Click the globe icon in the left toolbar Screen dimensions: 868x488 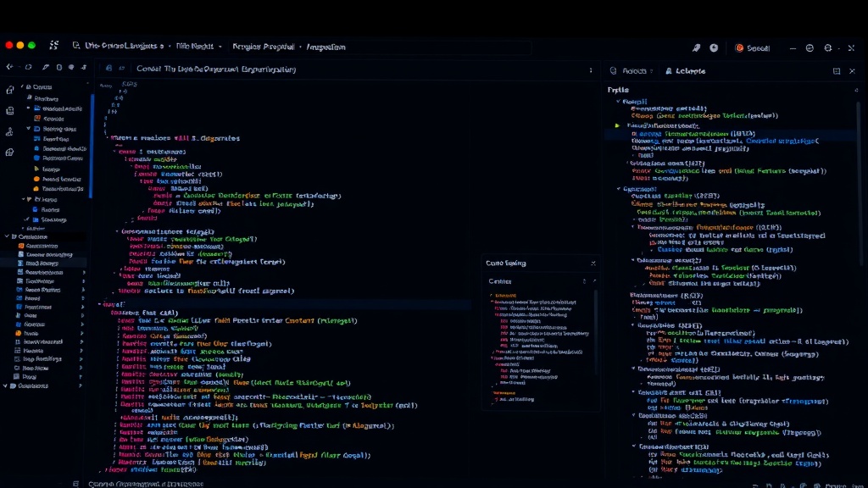[x=71, y=67]
